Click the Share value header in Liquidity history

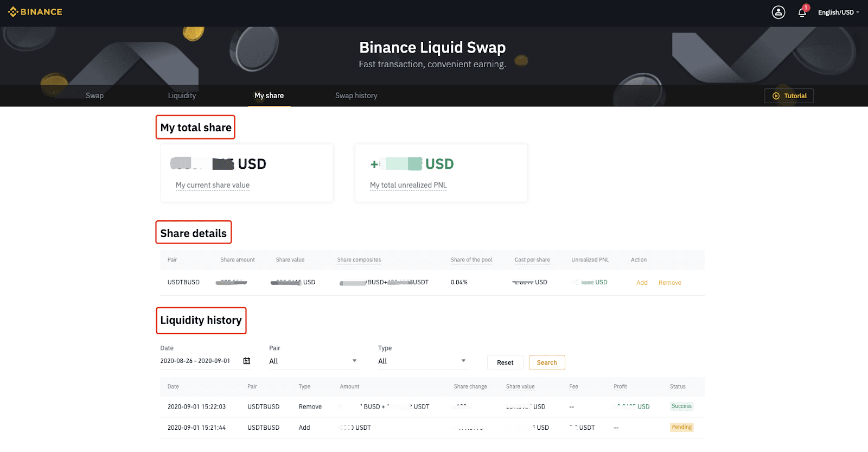(520, 387)
